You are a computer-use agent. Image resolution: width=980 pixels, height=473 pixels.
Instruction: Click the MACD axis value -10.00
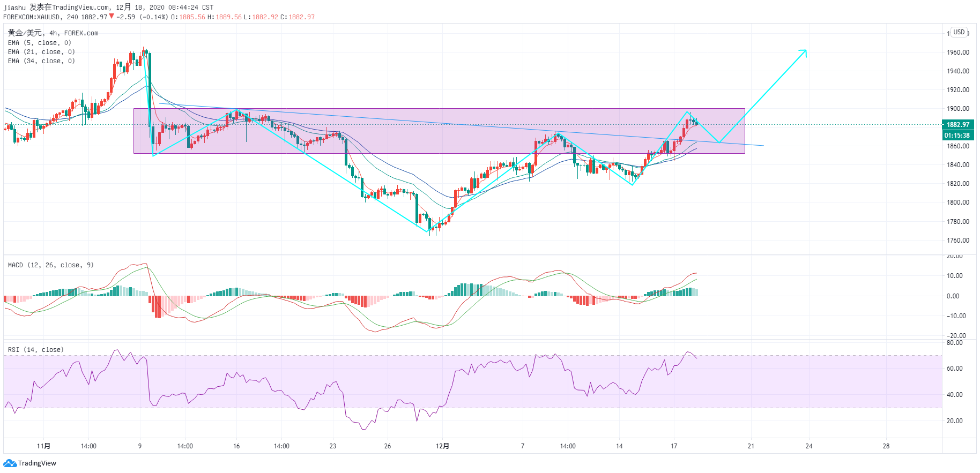[x=956, y=316]
